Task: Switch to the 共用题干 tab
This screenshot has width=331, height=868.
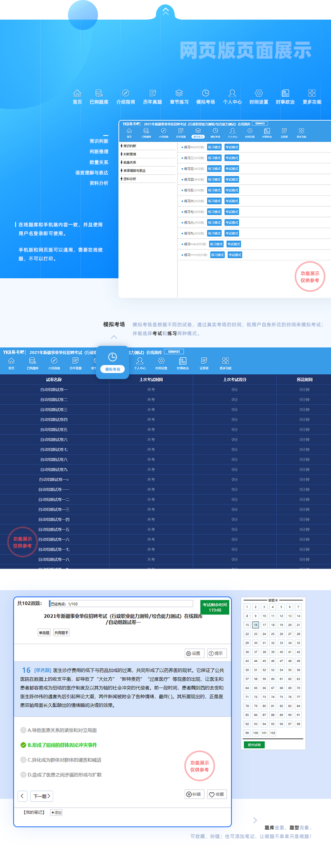Action: (x=62, y=633)
